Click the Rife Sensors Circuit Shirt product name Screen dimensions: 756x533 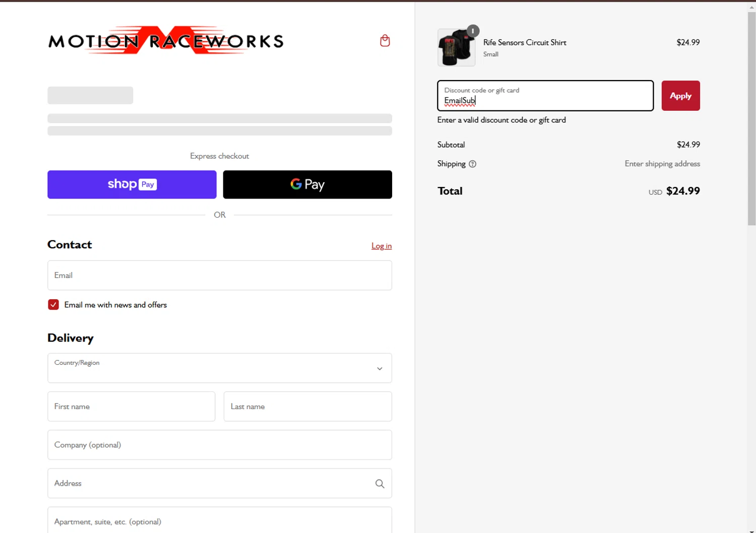tap(525, 42)
